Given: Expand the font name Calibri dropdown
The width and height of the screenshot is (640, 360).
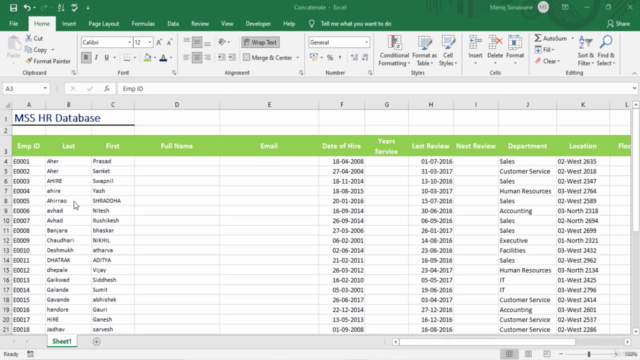Looking at the screenshot, I should click(129, 42).
